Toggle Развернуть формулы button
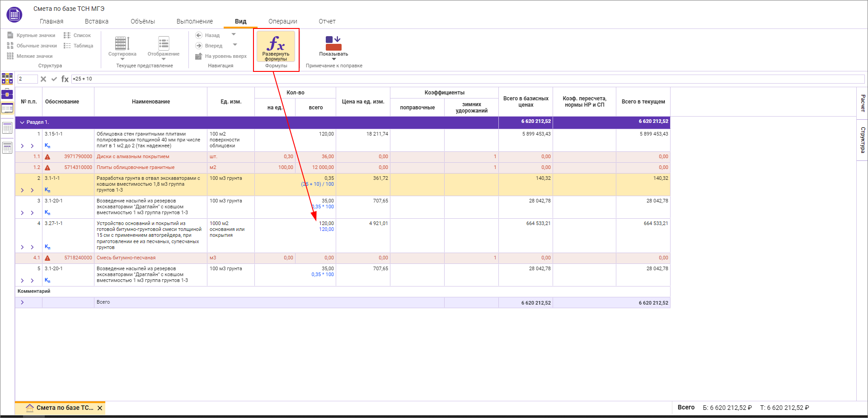This screenshot has height=418, width=868. point(276,47)
